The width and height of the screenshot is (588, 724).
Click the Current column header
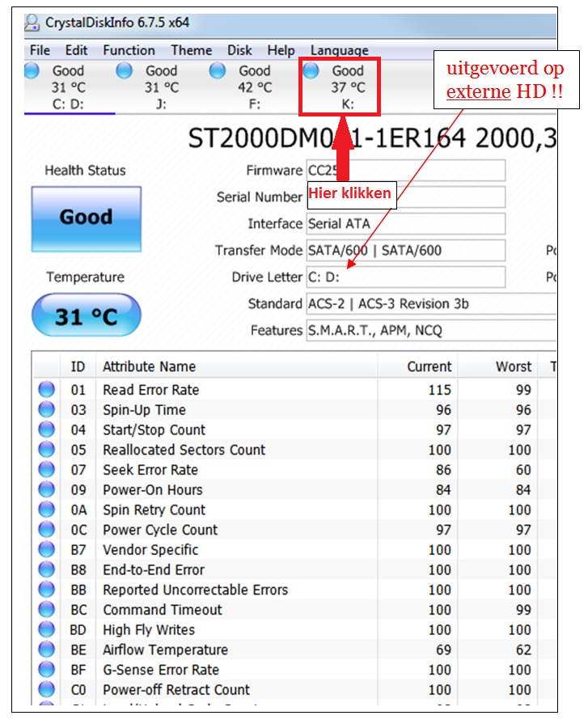[417, 366]
